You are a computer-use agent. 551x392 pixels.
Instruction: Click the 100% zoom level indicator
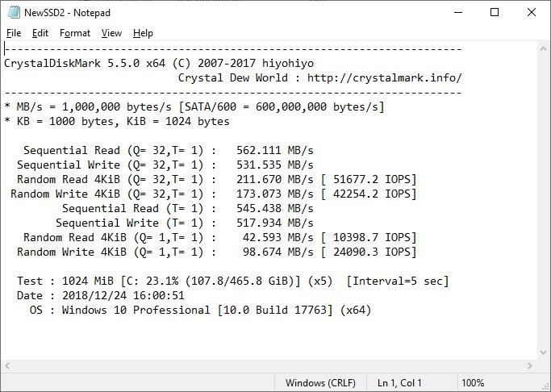pyautogui.click(x=473, y=382)
